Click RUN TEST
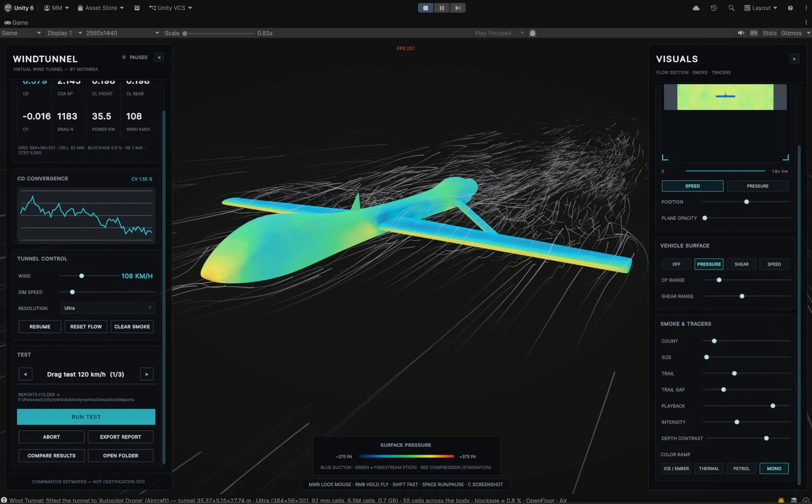Viewport: 812px width, 504px height. (x=86, y=417)
